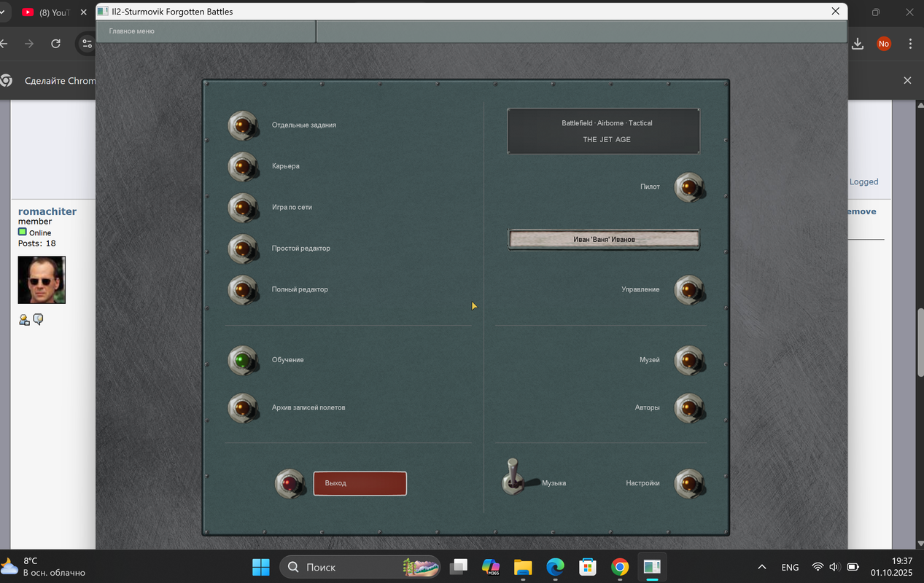Click the red round exit lamp button

point(290,483)
